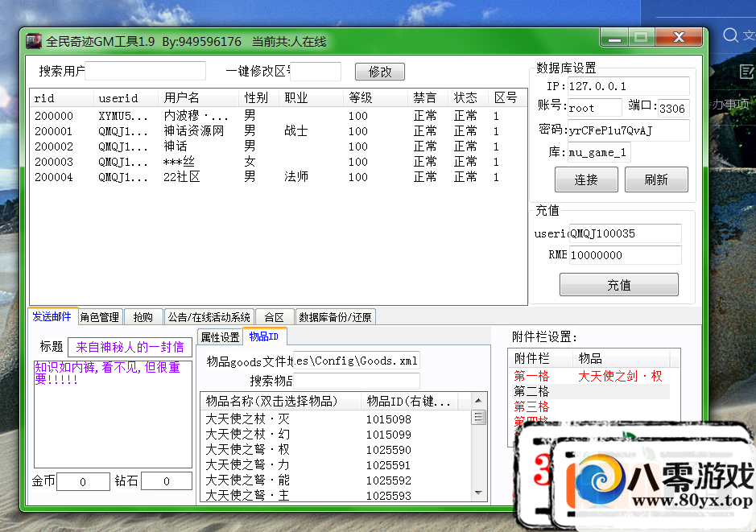Screen dimensions: 756x532
Task: Click the 密码 password field
Action: coord(628,130)
